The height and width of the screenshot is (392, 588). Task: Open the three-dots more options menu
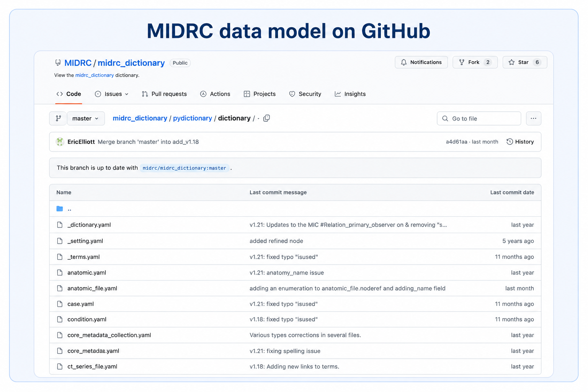click(533, 118)
